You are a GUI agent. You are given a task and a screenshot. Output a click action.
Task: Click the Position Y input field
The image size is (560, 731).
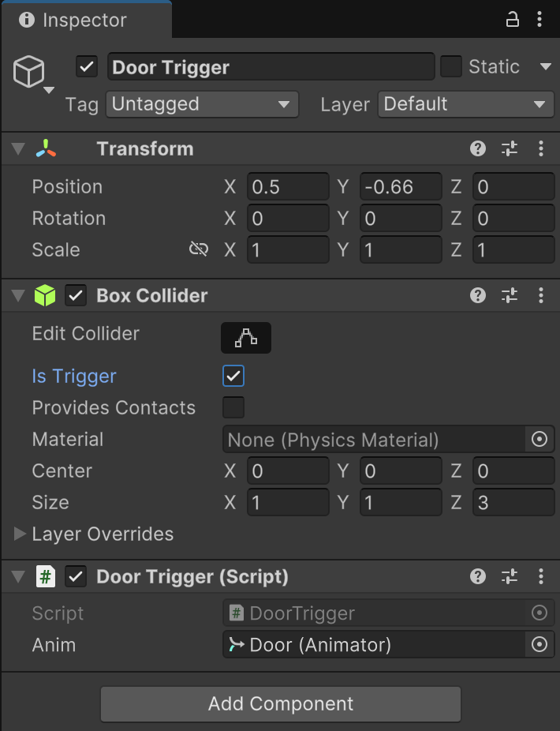pyautogui.click(x=401, y=187)
